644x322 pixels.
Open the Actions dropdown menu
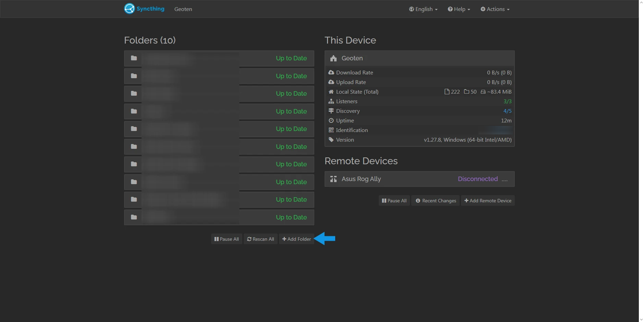click(x=494, y=9)
